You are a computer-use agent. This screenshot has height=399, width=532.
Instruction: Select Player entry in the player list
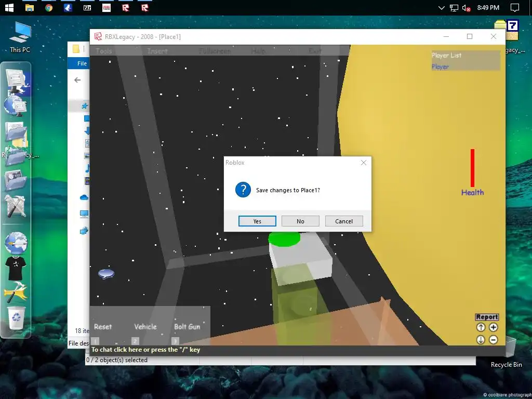[440, 67]
